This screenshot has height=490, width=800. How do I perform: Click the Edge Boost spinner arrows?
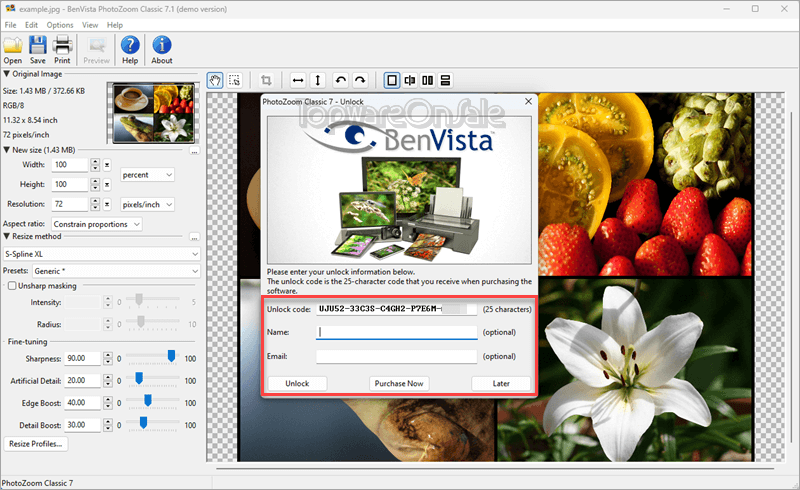point(108,403)
